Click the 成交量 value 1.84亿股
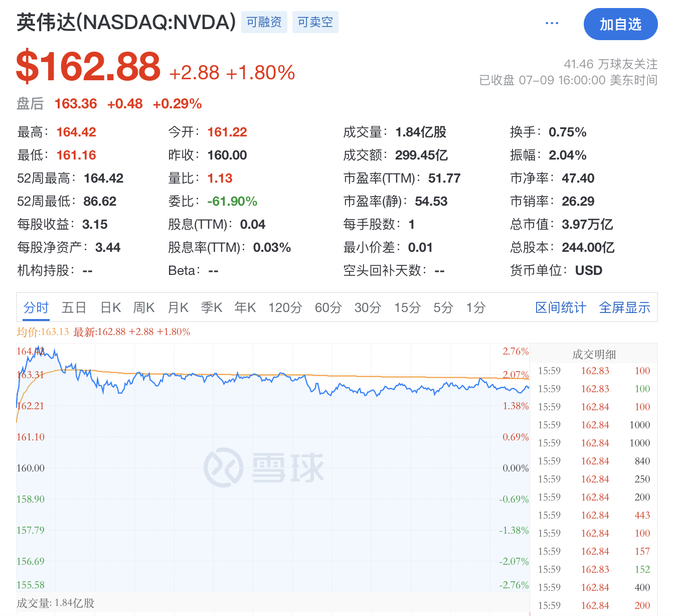This screenshot has width=674, height=616. tap(421, 132)
